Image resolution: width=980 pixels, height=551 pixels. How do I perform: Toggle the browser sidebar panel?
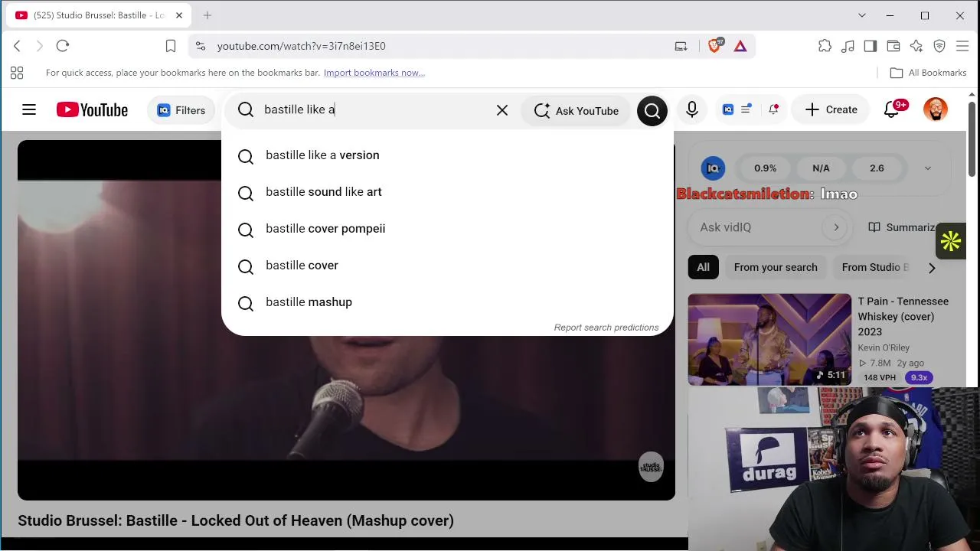[x=871, y=46]
